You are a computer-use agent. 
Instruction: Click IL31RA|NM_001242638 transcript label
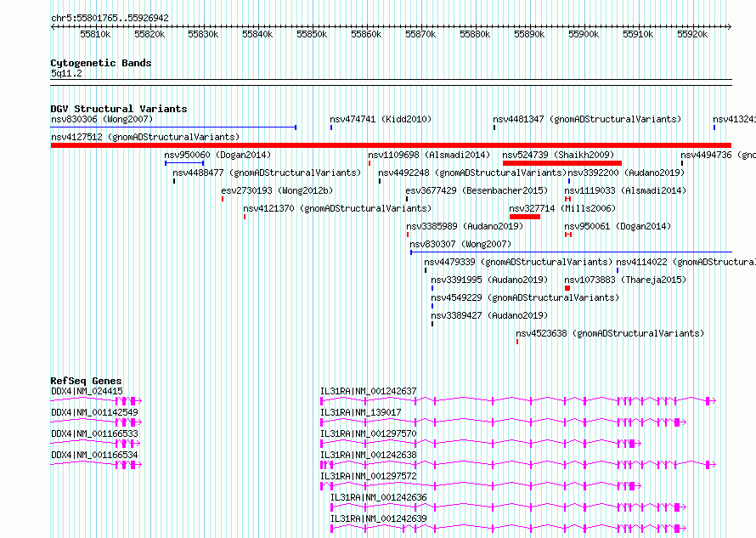(369, 455)
